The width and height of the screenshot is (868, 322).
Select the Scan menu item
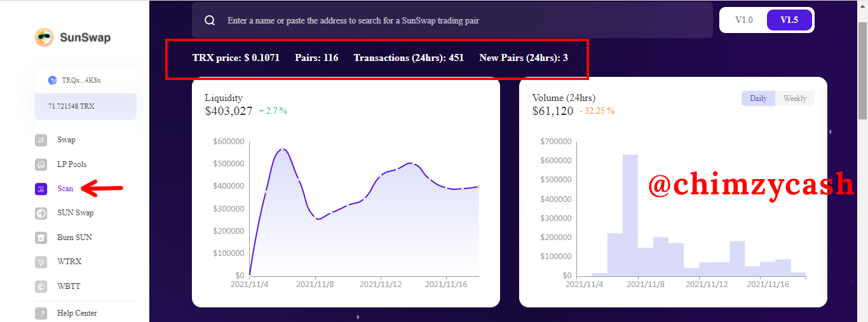(x=65, y=189)
